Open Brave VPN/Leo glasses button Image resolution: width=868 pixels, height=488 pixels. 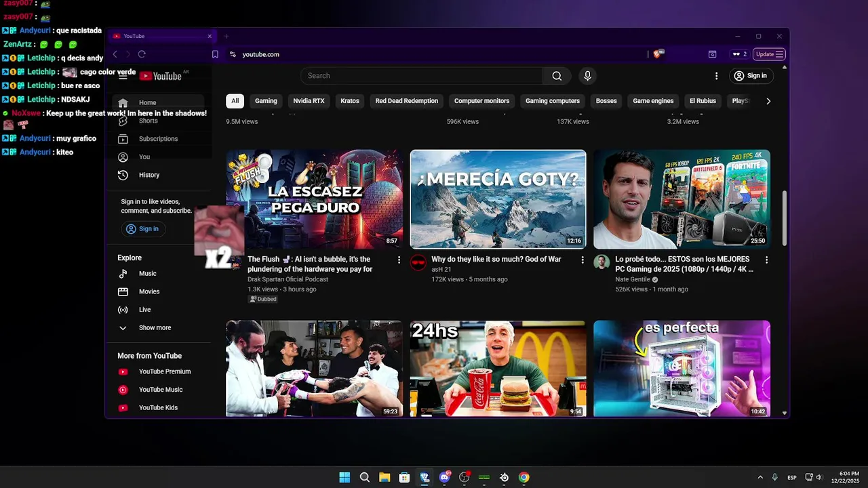tap(739, 54)
